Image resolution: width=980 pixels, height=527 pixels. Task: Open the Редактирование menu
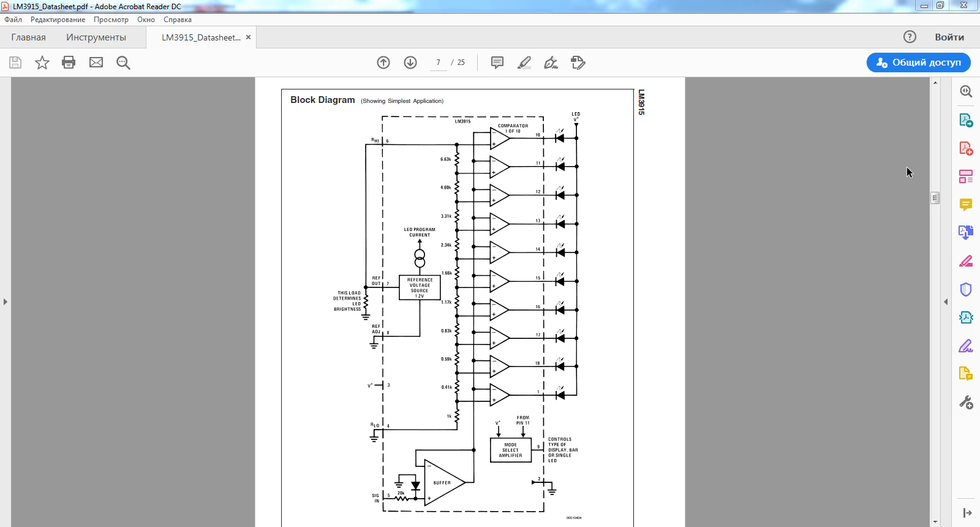tap(58, 20)
